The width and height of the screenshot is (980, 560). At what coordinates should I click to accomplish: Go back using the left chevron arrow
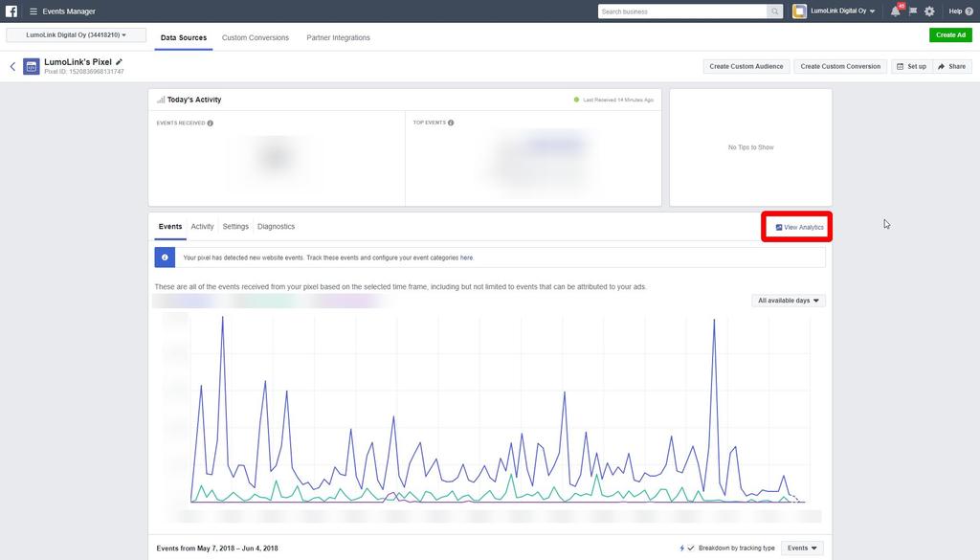point(12,66)
